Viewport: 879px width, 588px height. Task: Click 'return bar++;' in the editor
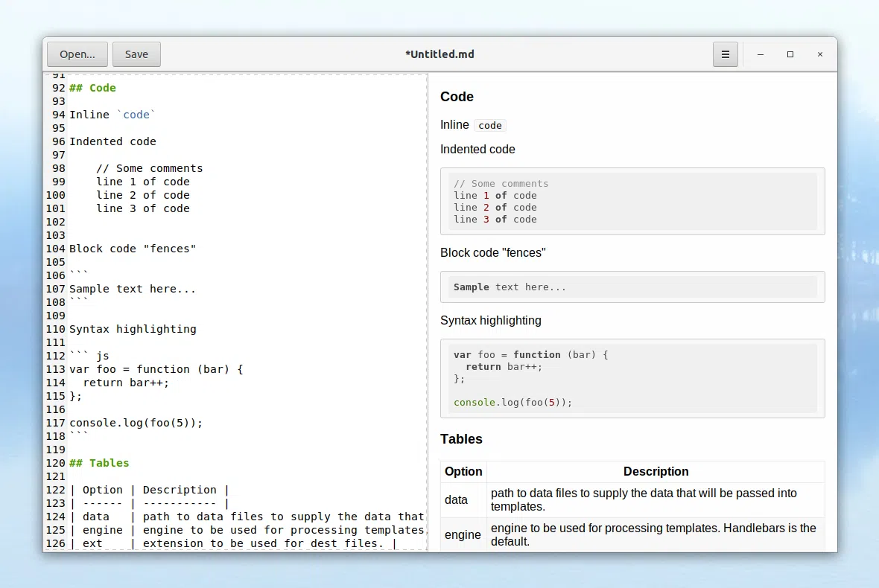tap(126, 383)
